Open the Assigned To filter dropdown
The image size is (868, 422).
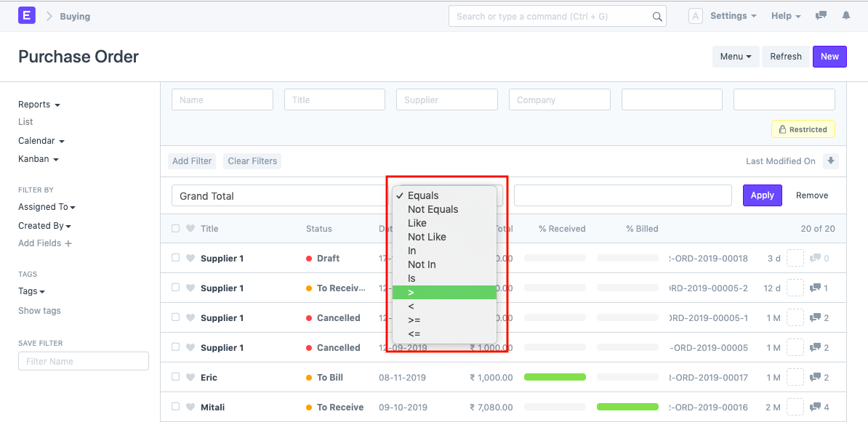47,207
